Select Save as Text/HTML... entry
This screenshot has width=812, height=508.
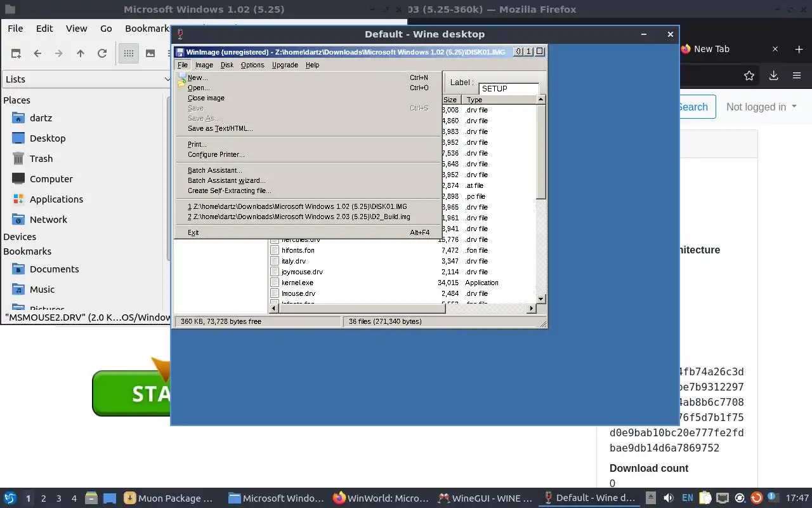click(x=308, y=128)
